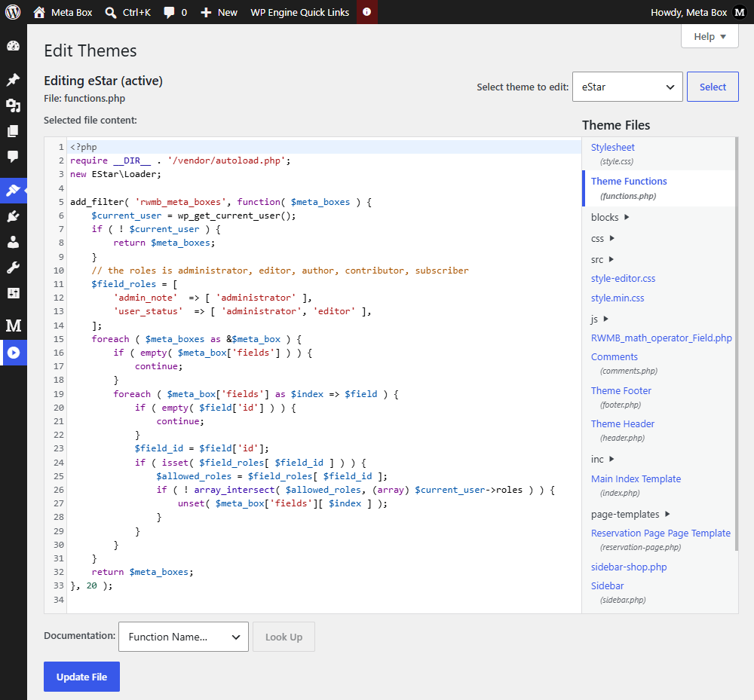Click the red info notice icon

(x=367, y=12)
